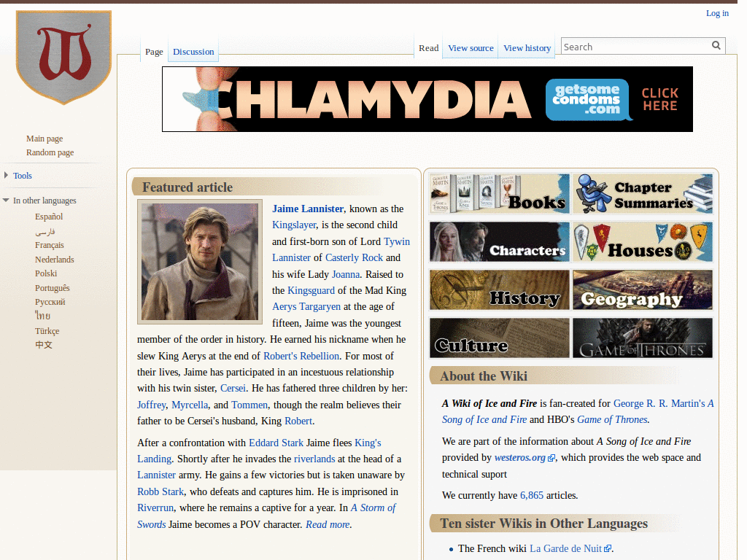Open the Joanna link
Viewport: 747px width, 560px height.
[x=345, y=274]
